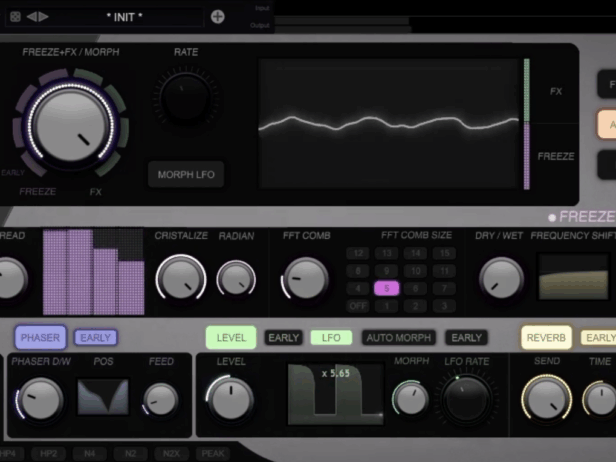Toggle the LFO button

(x=331, y=337)
